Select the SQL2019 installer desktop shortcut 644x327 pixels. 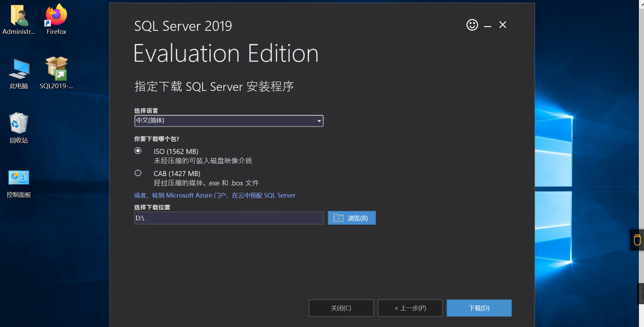[56, 73]
